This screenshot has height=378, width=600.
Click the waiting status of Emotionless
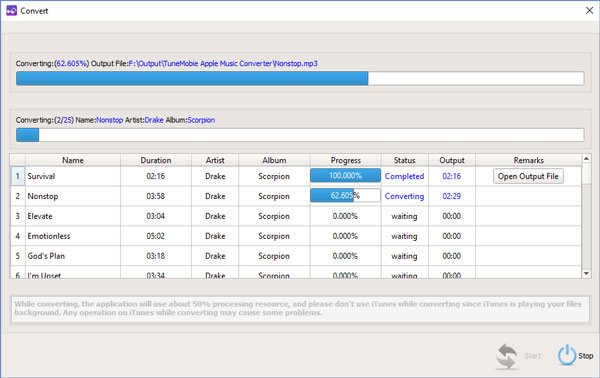click(404, 236)
